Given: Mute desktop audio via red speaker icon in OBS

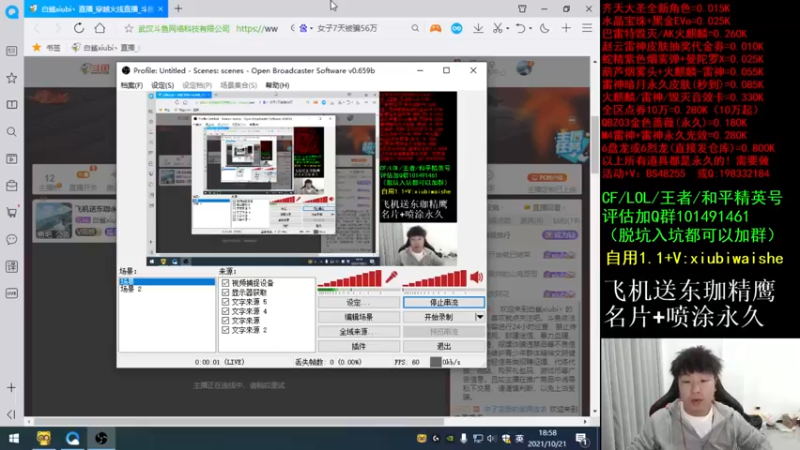Looking at the screenshot, I should (x=477, y=277).
